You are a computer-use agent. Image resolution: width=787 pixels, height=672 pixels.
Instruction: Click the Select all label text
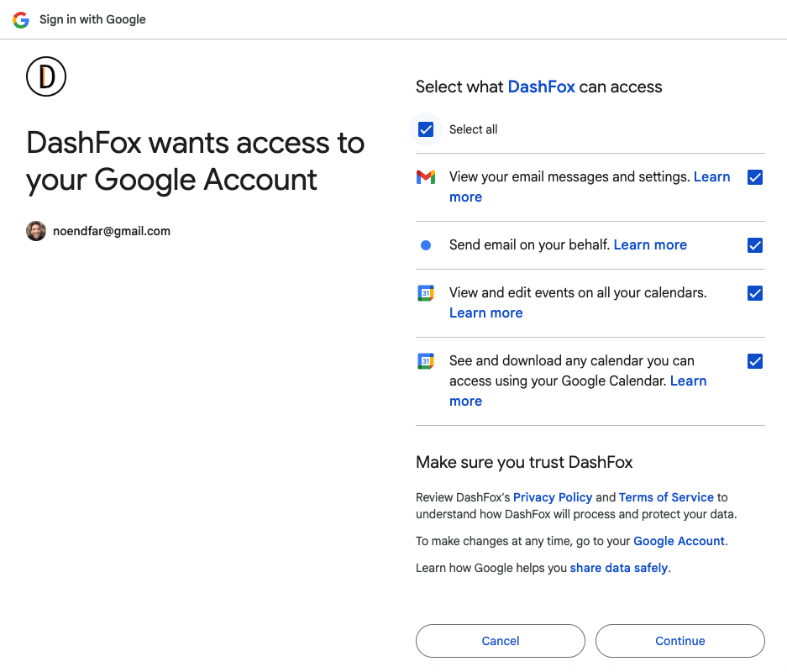click(474, 129)
